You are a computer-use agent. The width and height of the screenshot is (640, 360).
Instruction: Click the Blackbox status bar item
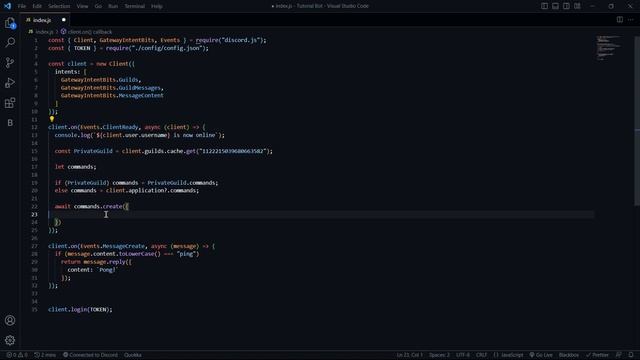pyautogui.click(x=569, y=355)
